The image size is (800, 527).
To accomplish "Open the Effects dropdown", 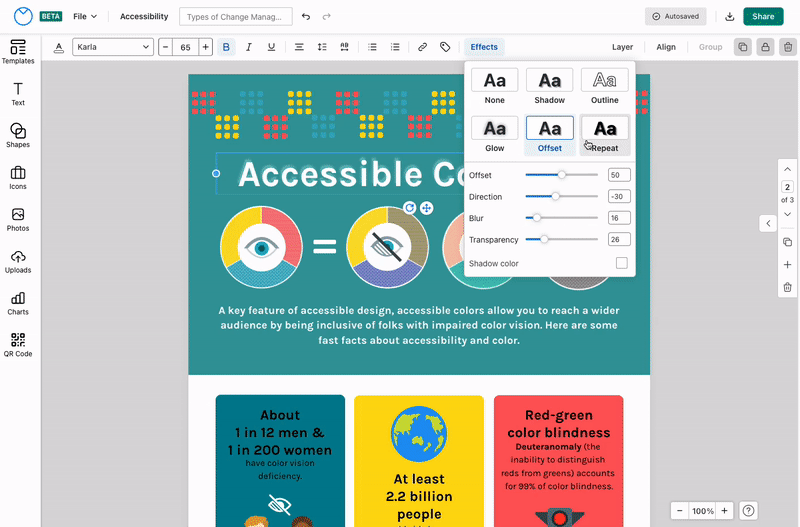I will tap(484, 47).
